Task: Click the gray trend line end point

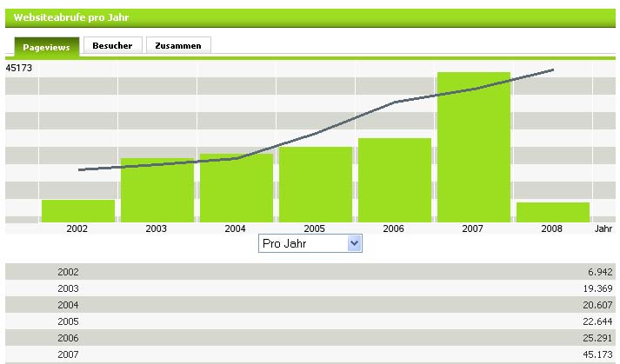Action: tap(553, 69)
